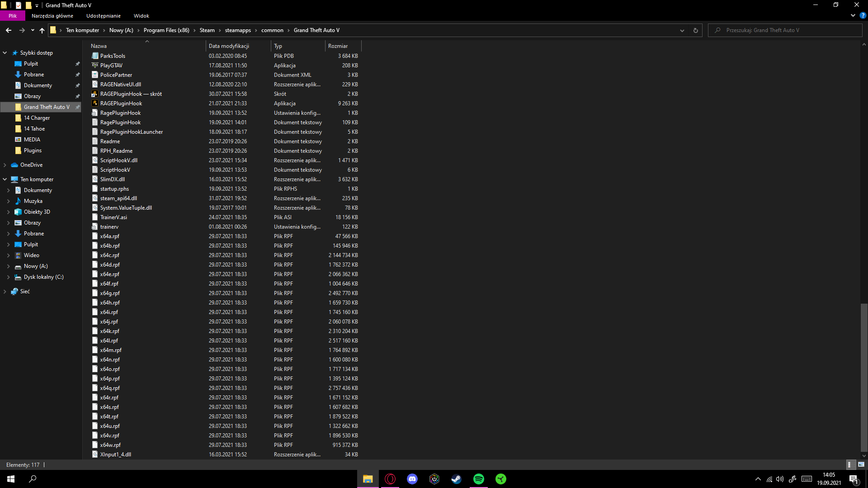Navigate to steamapps in breadcrumb path
The width and height of the screenshot is (868, 488).
(x=238, y=30)
